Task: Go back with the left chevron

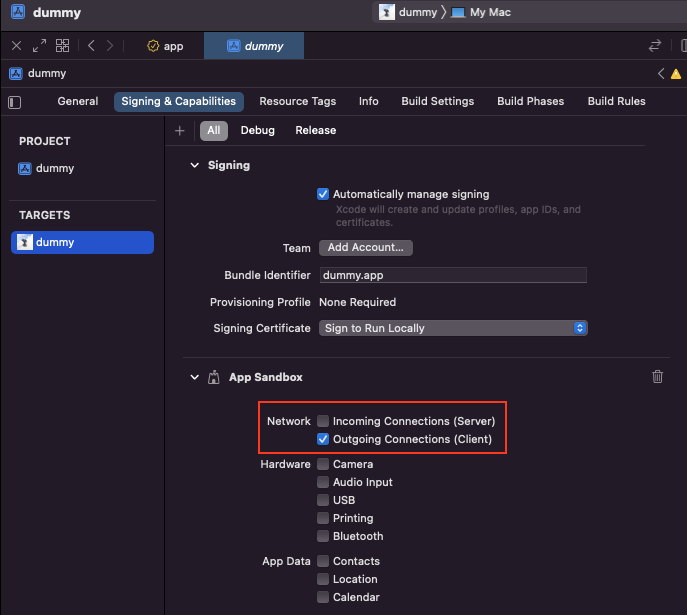Action: tap(91, 46)
